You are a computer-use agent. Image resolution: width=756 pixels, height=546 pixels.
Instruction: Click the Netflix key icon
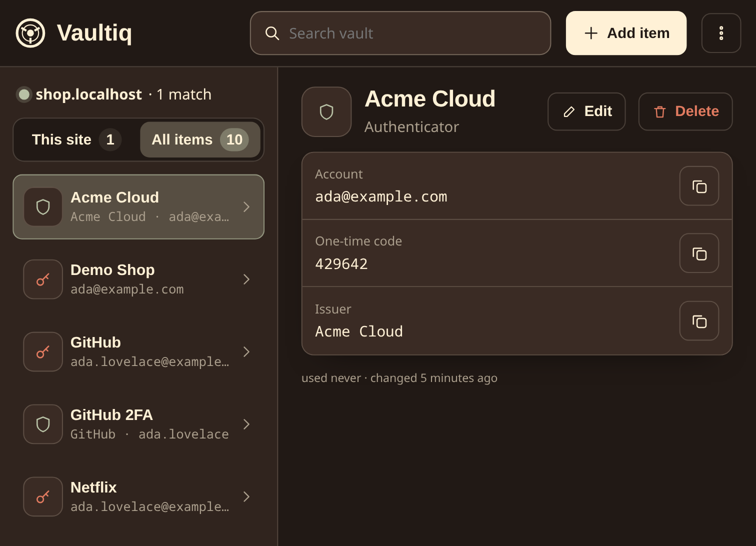(43, 497)
